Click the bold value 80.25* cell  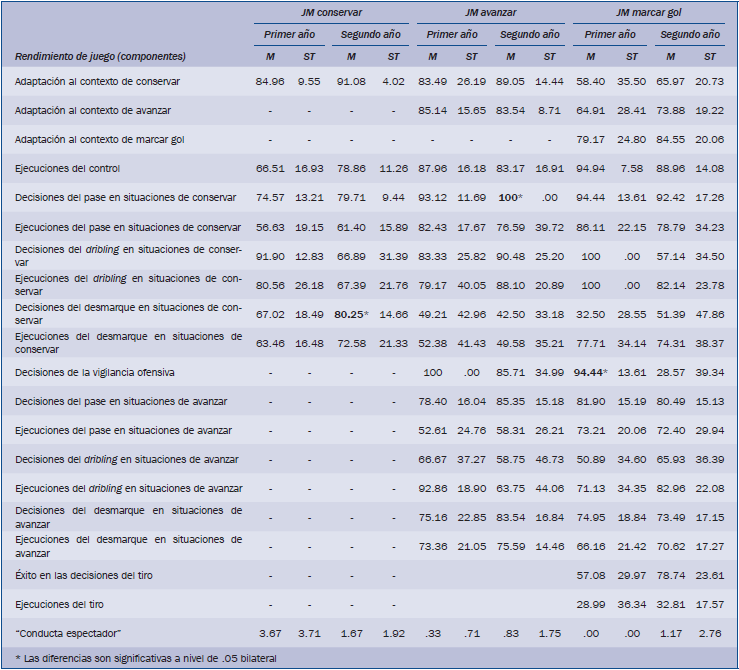point(351,313)
